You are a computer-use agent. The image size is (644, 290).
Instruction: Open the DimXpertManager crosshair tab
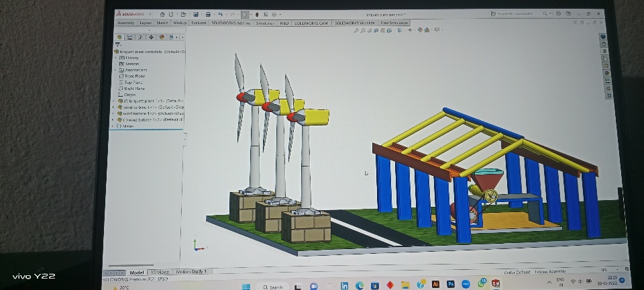coord(151,37)
